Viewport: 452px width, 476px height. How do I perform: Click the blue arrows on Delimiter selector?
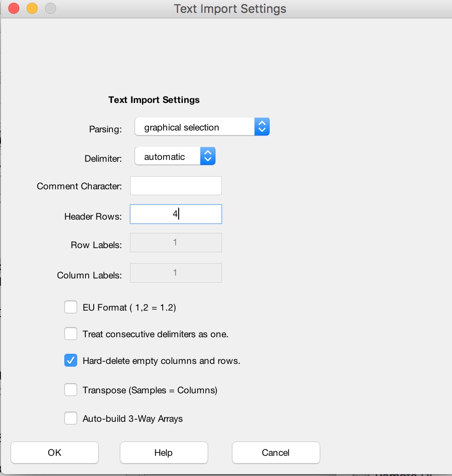tap(208, 157)
